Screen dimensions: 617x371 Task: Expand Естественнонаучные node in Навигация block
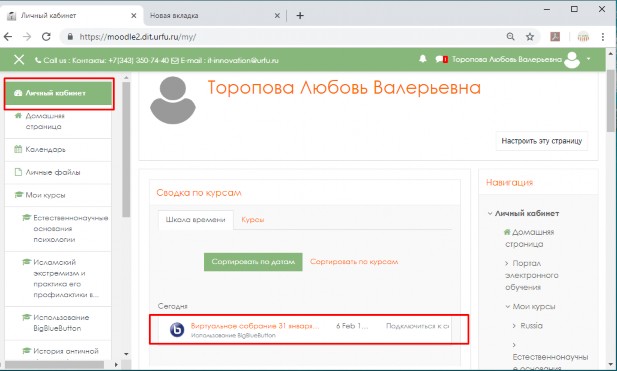click(x=514, y=345)
